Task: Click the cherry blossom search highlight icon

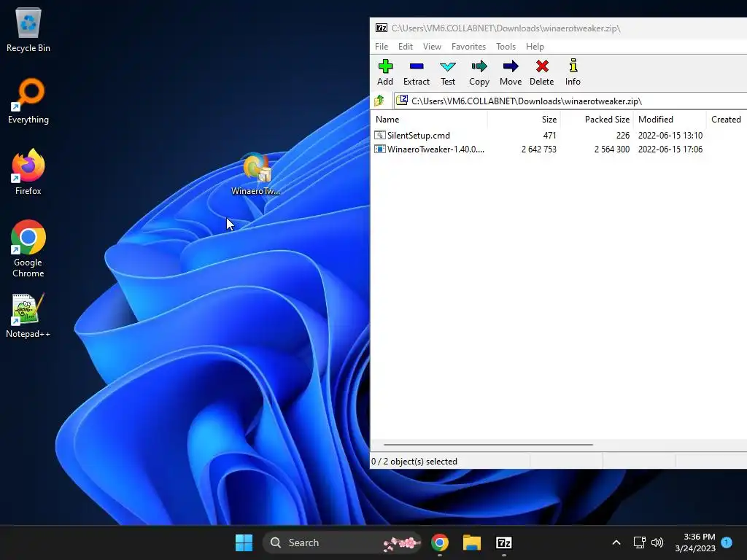Action: point(402,542)
